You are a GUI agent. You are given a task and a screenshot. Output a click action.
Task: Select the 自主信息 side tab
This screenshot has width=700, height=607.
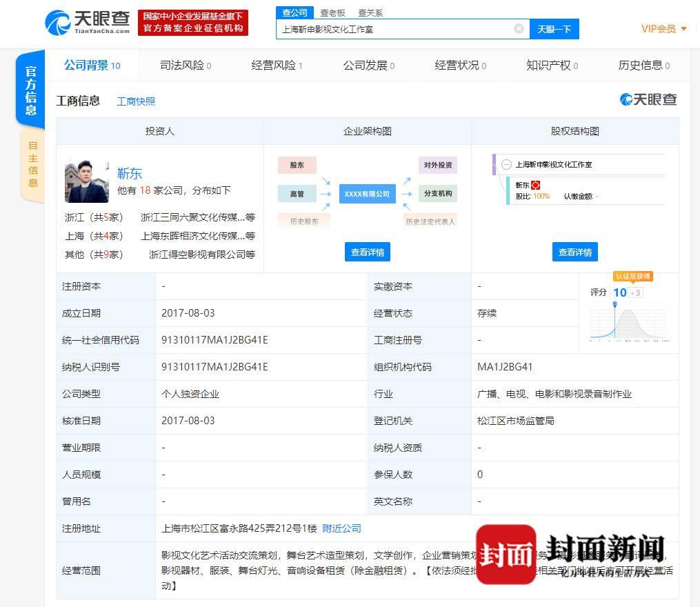32,164
